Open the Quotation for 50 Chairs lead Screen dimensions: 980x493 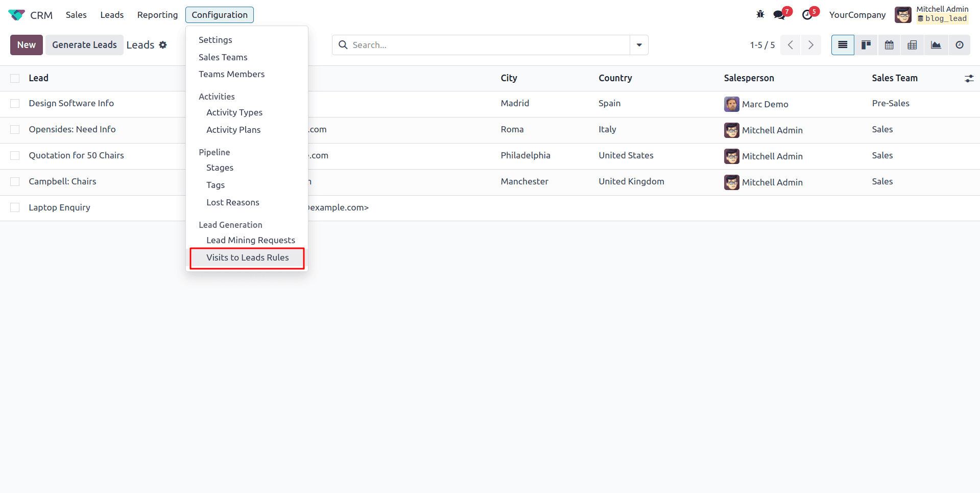tap(76, 155)
